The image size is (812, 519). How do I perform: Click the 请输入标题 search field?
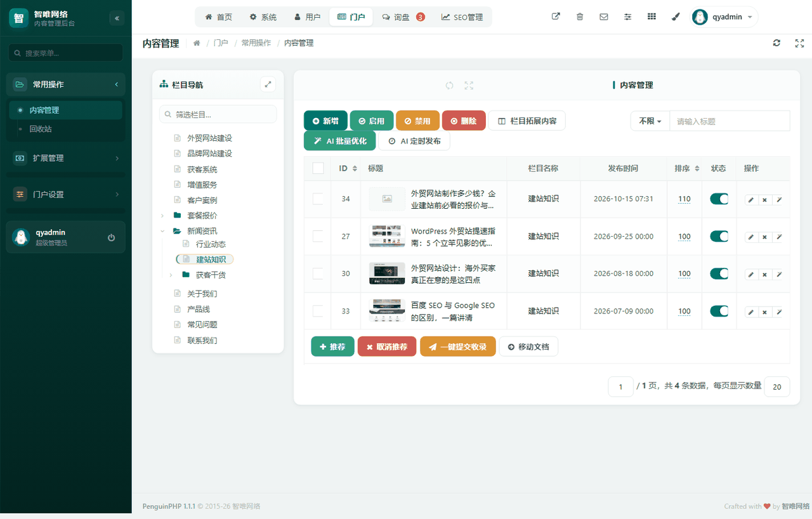[x=730, y=121]
